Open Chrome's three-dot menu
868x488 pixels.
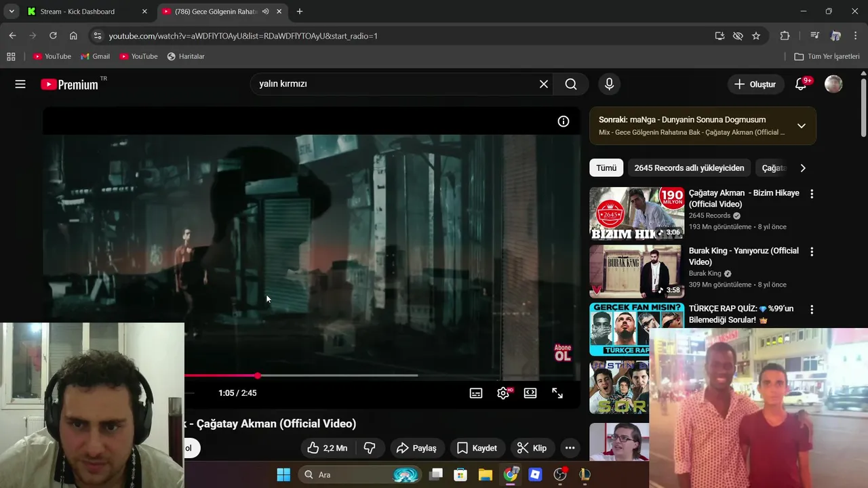856,36
